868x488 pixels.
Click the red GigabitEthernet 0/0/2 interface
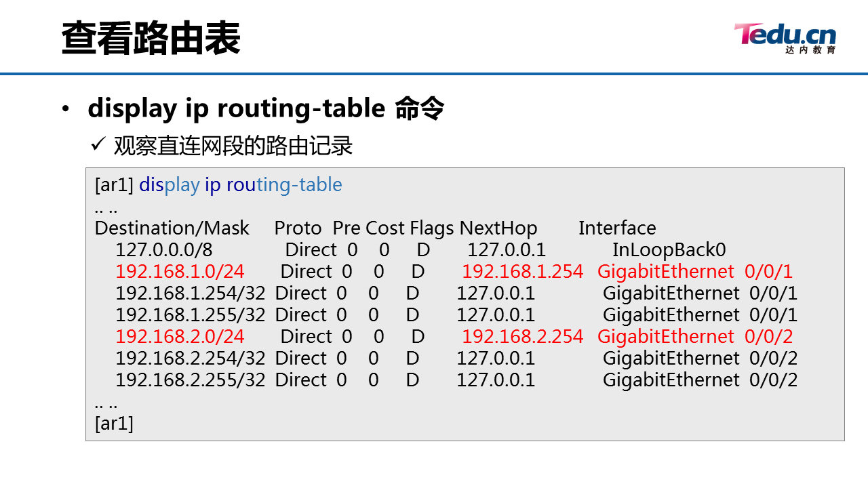point(695,336)
